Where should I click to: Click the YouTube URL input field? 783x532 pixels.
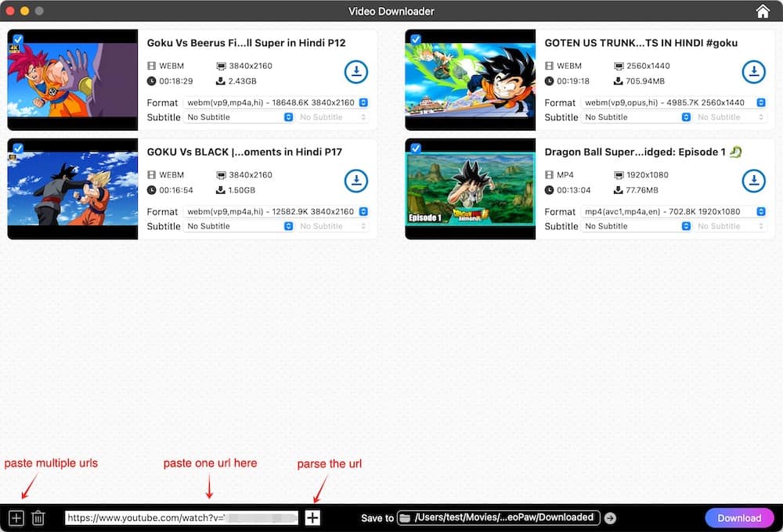pyautogui.click(x=180, y=517)
